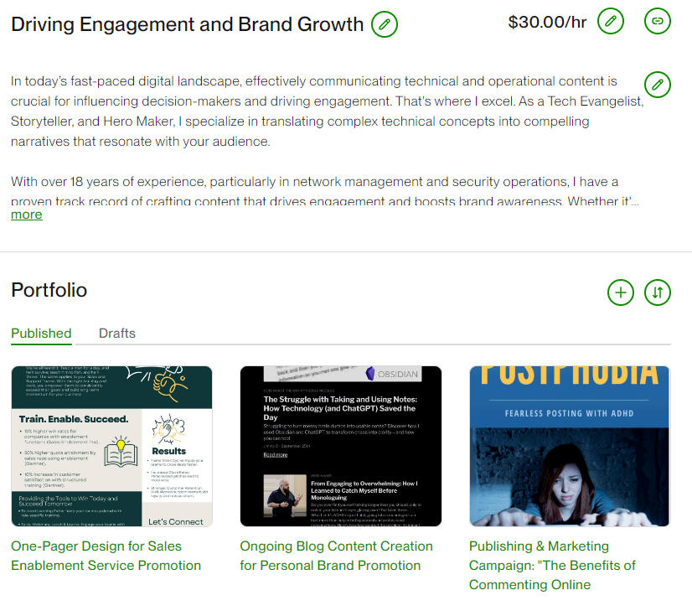Click the link icon next to the rate

pos(658,21)
